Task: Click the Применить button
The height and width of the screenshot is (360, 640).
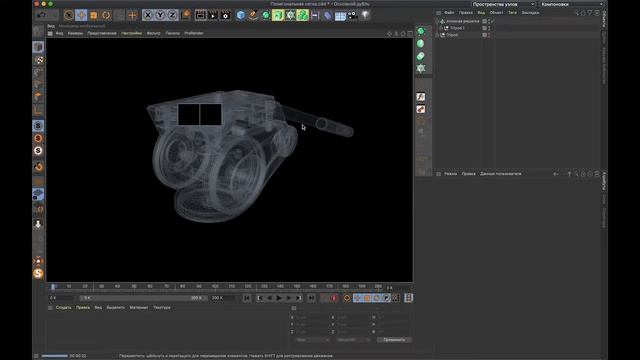Action: [x=394, y=340]
